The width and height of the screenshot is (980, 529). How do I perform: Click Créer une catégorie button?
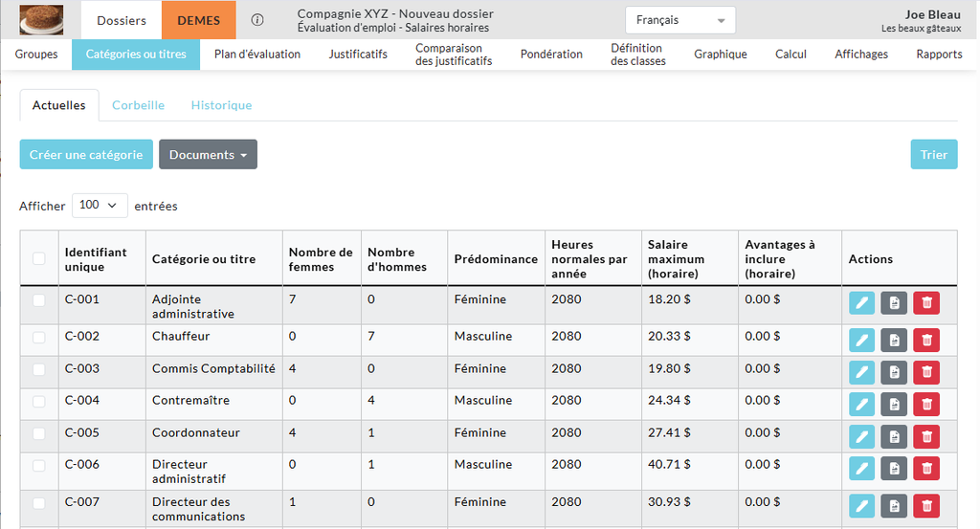point(86,154)
